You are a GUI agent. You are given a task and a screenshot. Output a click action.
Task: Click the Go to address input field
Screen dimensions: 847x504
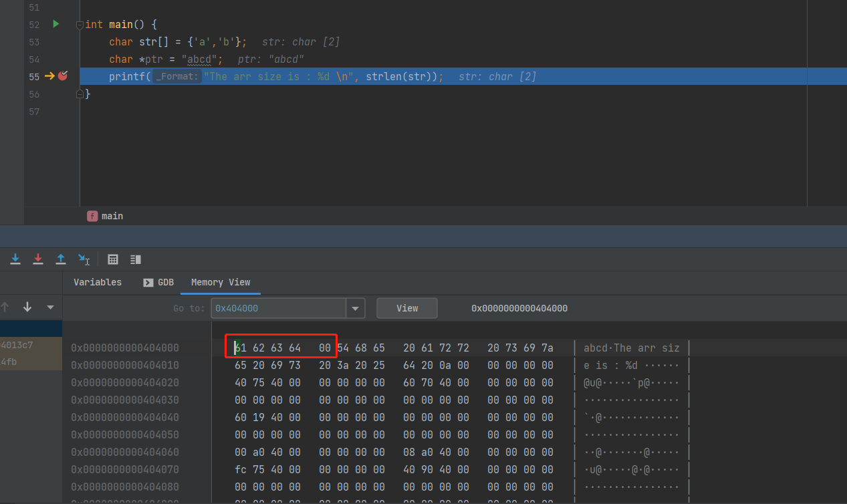coord(279,308)
